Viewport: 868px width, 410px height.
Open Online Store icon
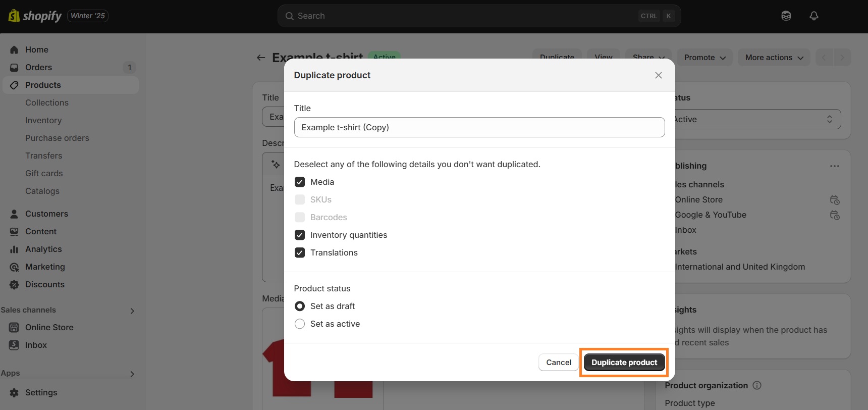point(14,327)
